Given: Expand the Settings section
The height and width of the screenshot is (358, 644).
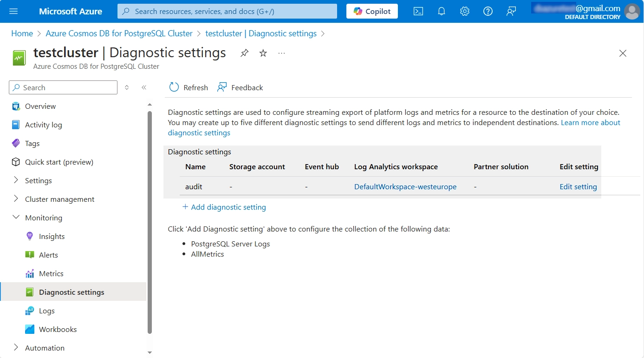Looking at the screenshot, I should (16, 180).
